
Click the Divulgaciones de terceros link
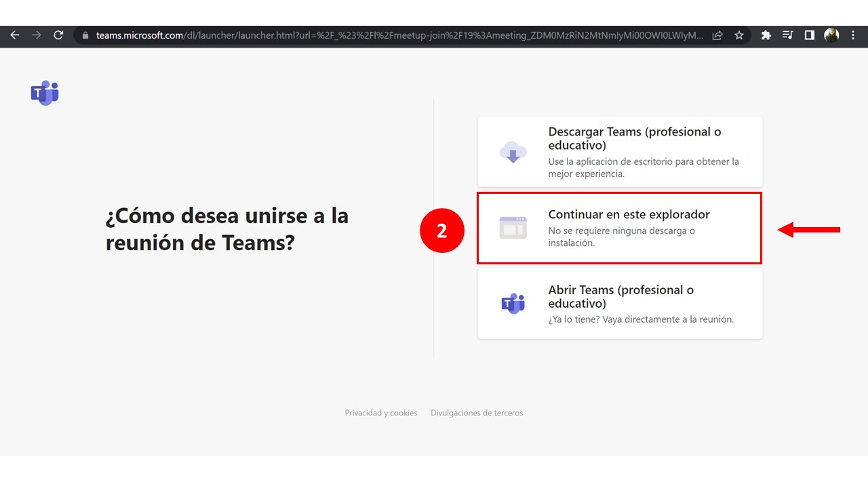pyautogui.click(x=477, y=412)
